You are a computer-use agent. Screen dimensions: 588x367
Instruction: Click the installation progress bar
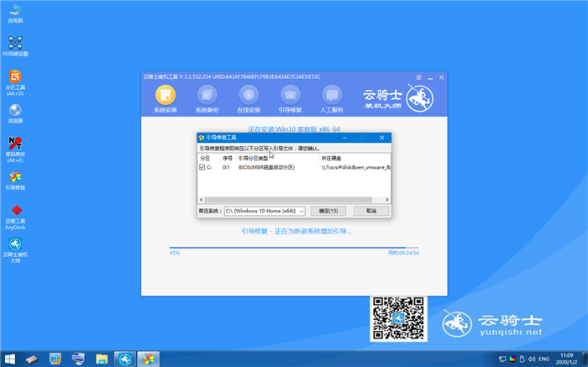coord(294,248)
